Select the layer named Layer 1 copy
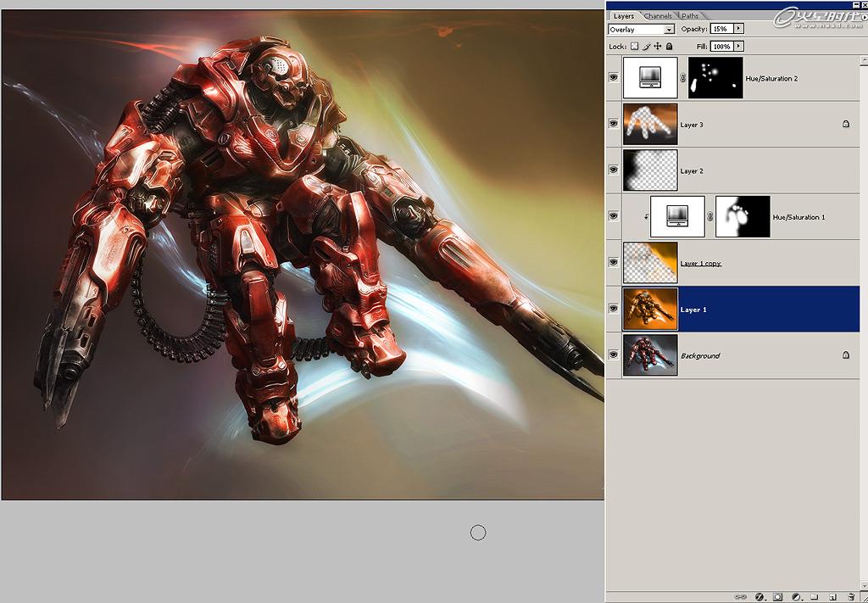The height and width of the screenshot is (603, 868). tap(701, 264)
